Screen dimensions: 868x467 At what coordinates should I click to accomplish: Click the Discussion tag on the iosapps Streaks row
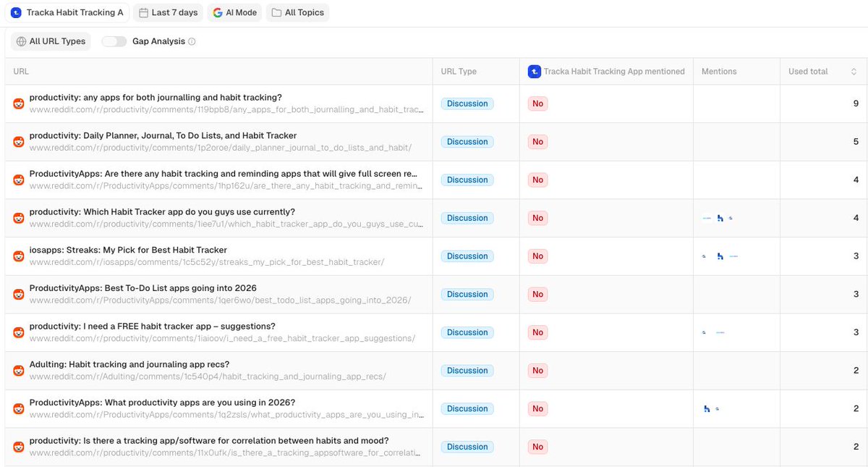tap(467, 256)
